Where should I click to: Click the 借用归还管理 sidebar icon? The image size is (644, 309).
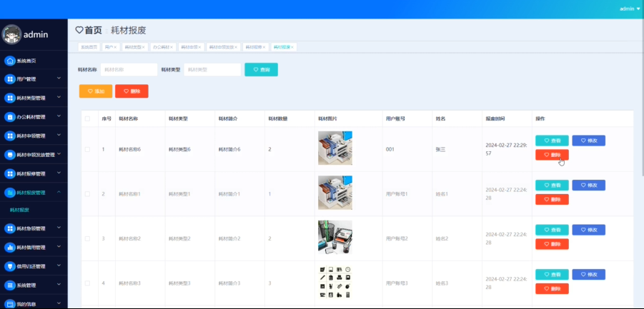coord(10,266)
